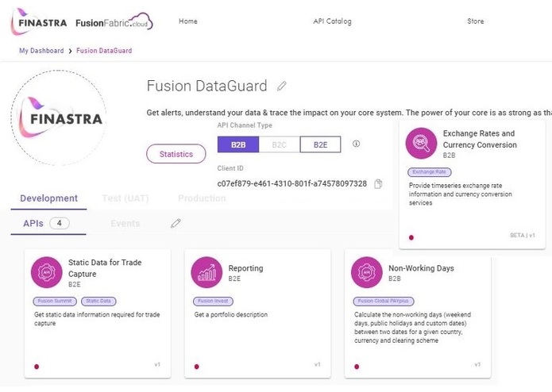The width and height of the screenshot is (552, 392).
Task: Click 'Get static data information' description
Action: tap(97, 319)
